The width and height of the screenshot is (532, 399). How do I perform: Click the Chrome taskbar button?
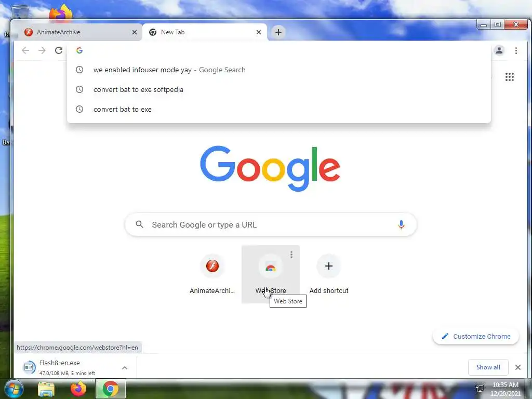pos(111,389)
